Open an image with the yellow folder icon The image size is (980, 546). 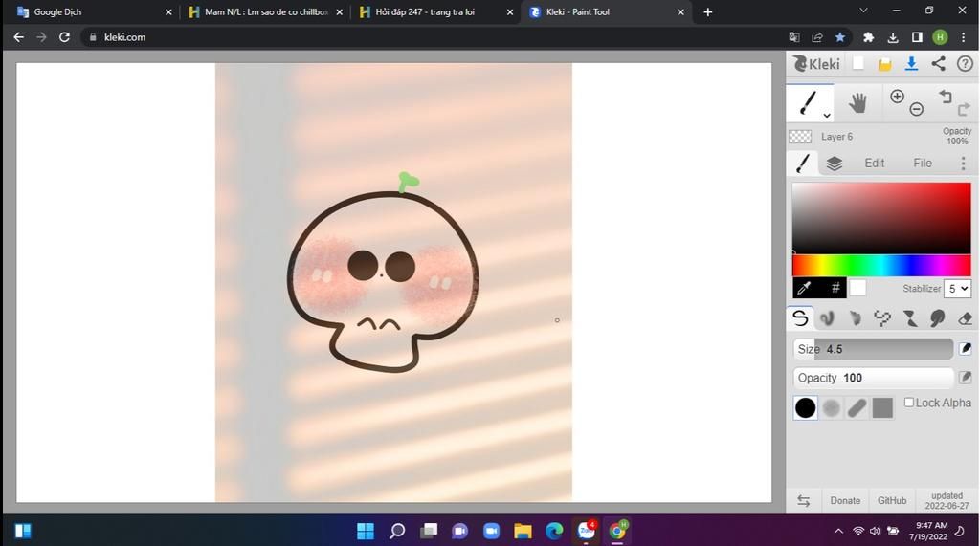pyautogui.click(x=884, y=64)
